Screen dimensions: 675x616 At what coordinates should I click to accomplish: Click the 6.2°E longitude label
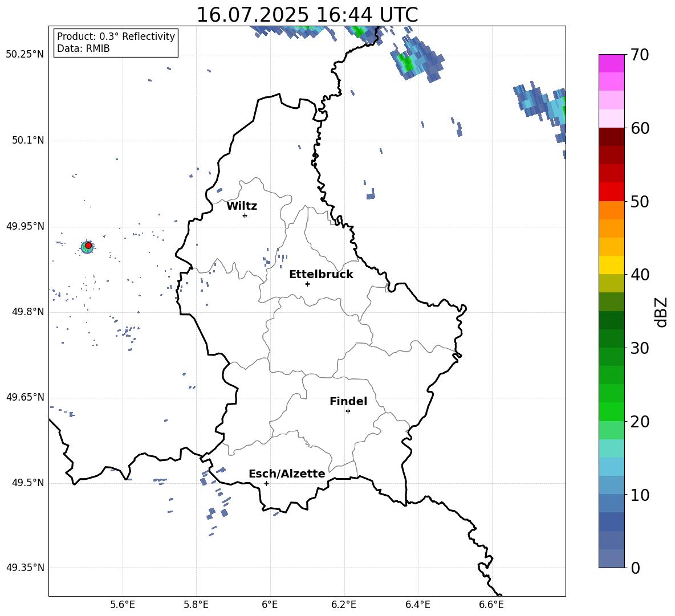344,605
